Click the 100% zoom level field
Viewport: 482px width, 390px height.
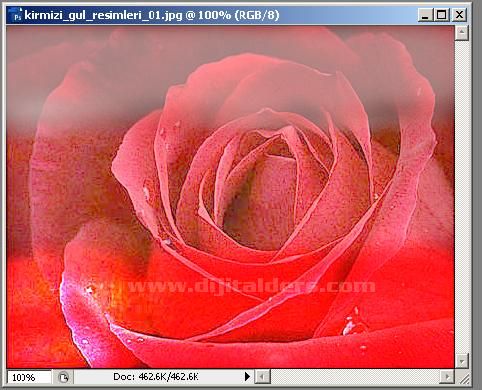pyautogui.click(x=29, y=377)
